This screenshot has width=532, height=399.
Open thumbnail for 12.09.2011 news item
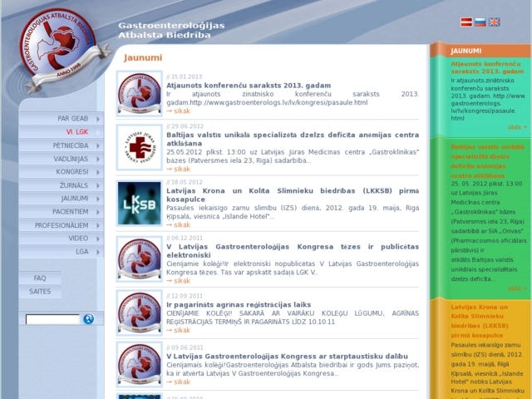pos(140,313)
